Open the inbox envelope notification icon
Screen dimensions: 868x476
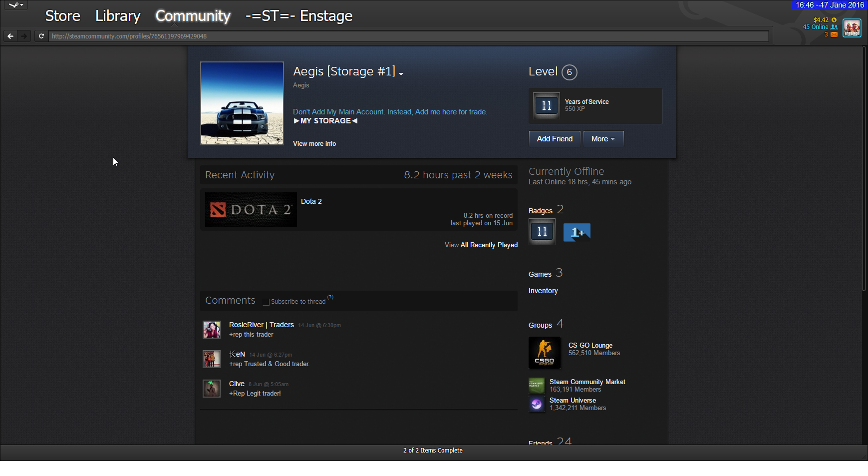click(x=834, y=34)
